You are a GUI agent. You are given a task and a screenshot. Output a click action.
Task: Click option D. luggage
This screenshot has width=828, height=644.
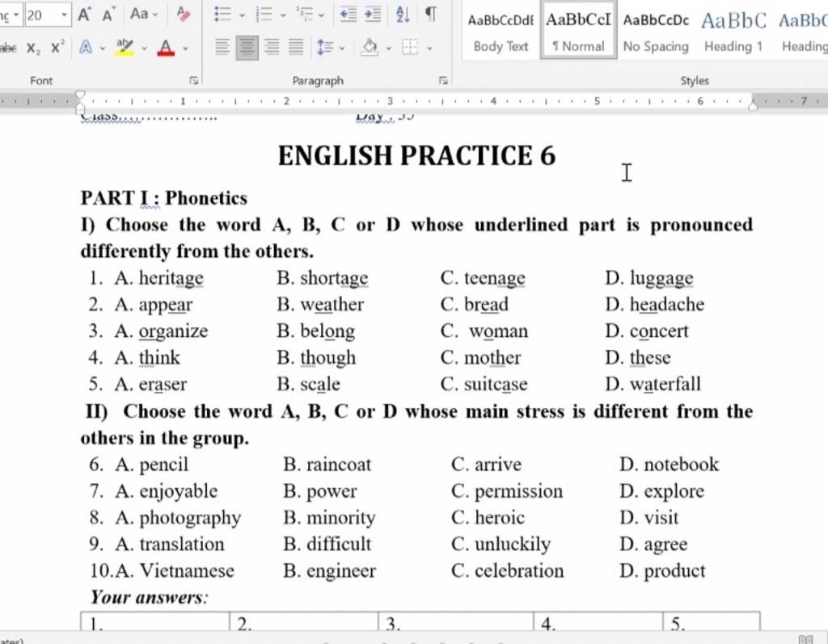pos(649,279)
